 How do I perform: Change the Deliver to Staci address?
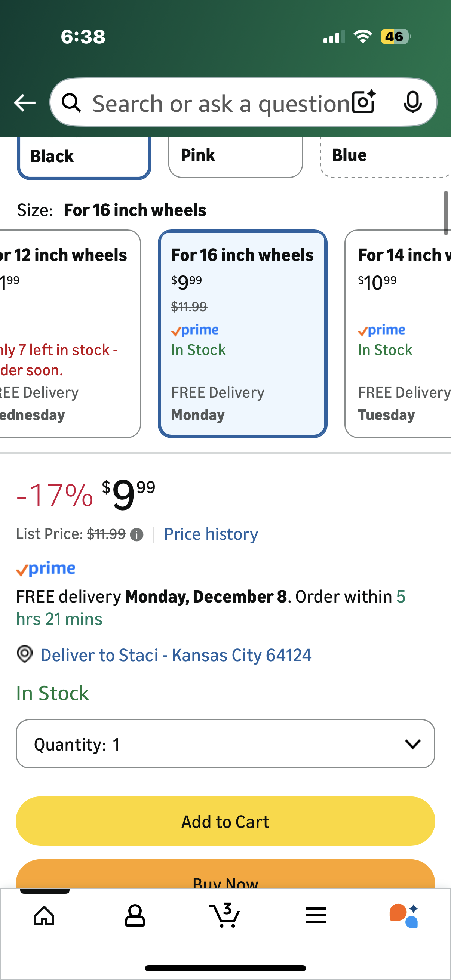click(x=175, y=655)
